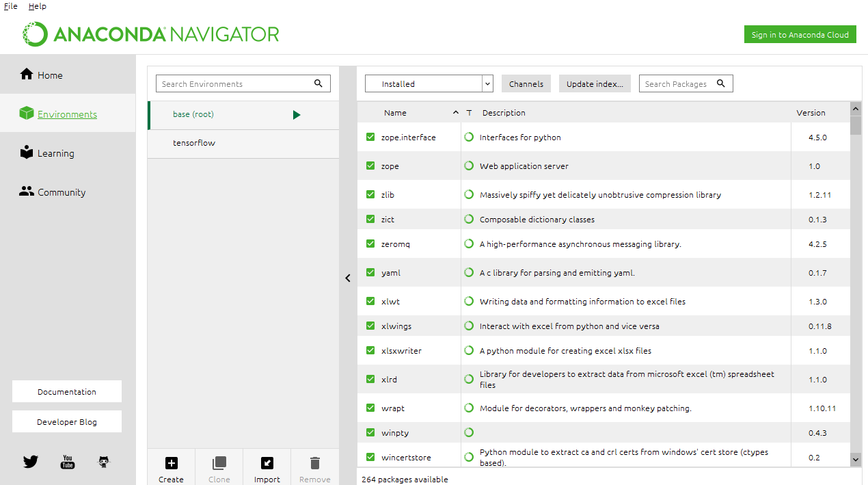The image size is (868, 485).
Task: Click the package list scrollbar thumb
Action: coord(856,125)
